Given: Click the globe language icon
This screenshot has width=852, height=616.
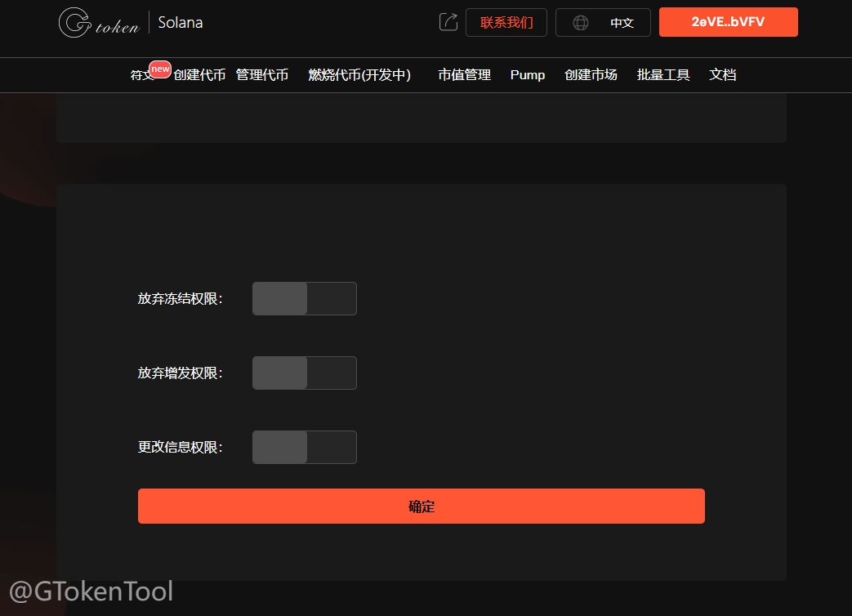Looking at the screenshot, I should pos(580,23).
